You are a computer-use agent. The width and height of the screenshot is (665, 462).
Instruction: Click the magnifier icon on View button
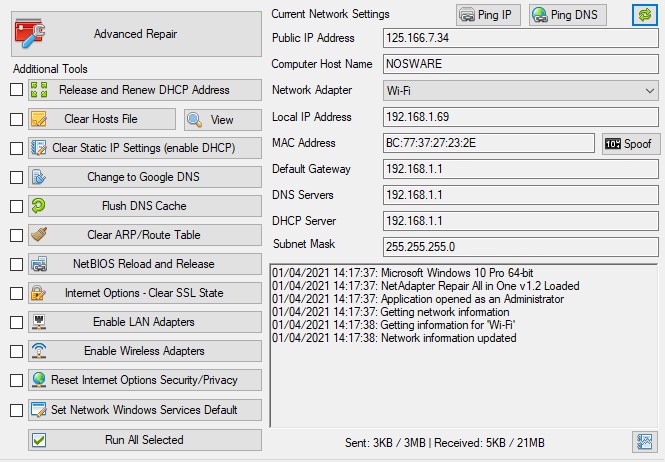pos(194,120)
